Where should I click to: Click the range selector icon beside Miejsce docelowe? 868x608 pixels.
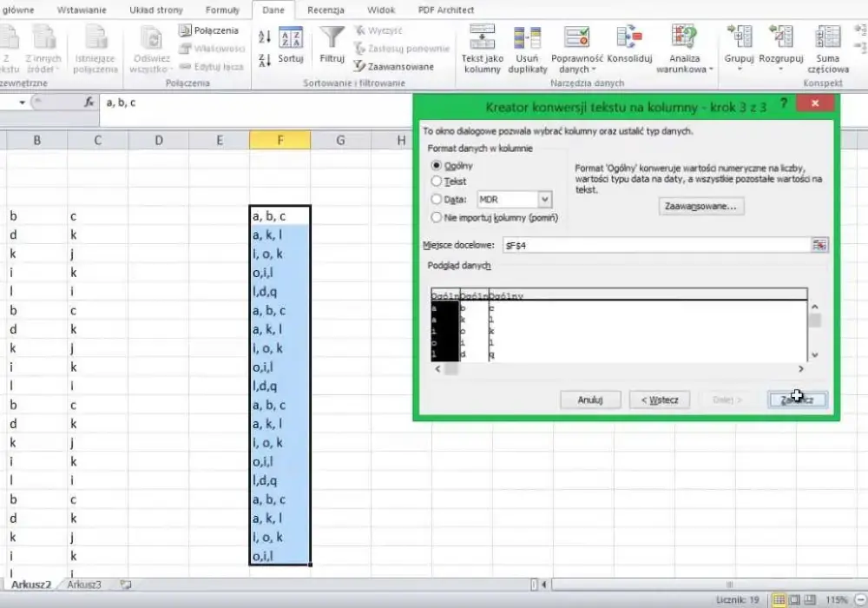pyautogui.click(x=819, y=245)
